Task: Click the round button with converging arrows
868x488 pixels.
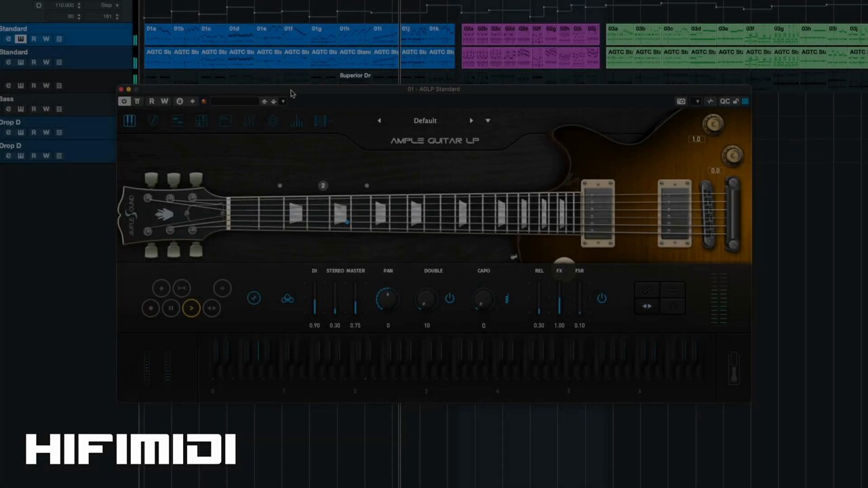Action: point(181,288)
